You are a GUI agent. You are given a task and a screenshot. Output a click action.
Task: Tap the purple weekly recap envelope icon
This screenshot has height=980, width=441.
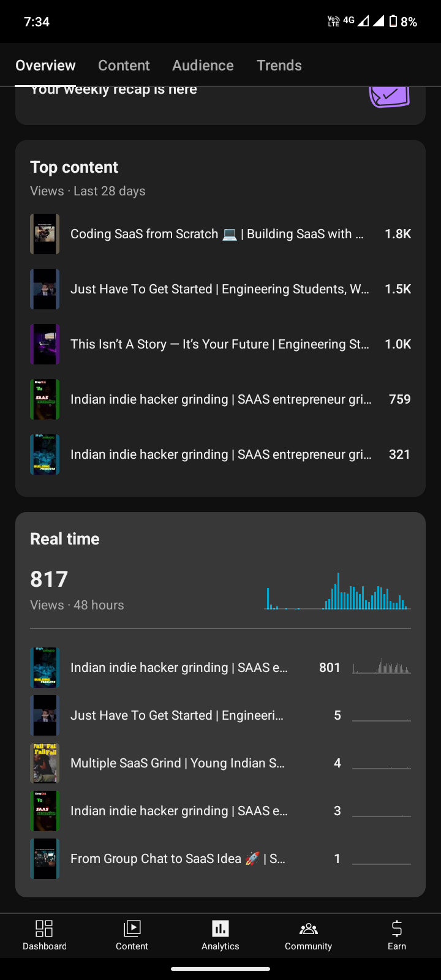[389, 97]
